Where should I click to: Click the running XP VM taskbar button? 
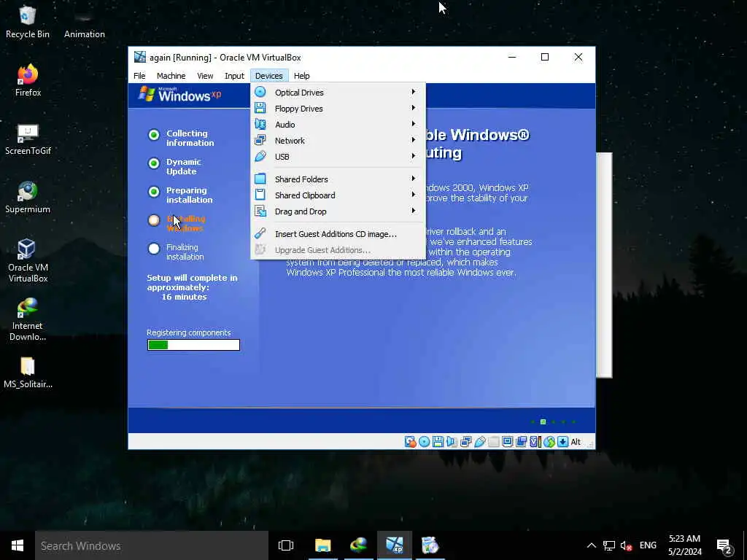coord(395,545)
